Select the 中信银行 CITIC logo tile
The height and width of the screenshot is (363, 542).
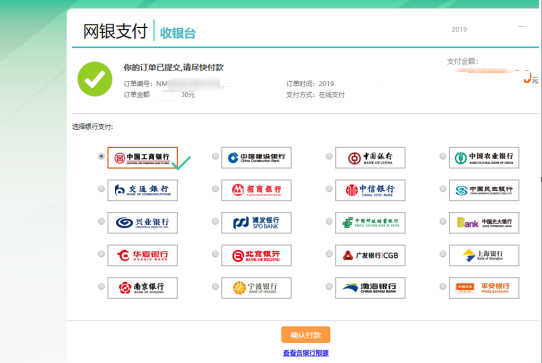(x=370, y=190)
